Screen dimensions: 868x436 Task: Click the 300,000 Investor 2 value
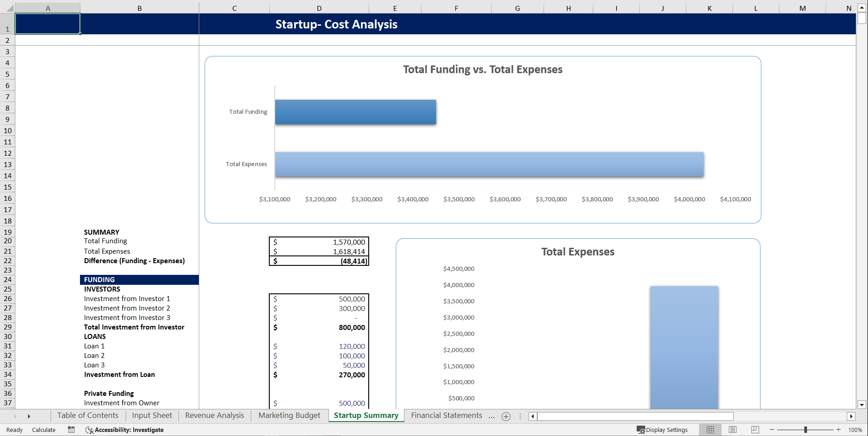319,308
